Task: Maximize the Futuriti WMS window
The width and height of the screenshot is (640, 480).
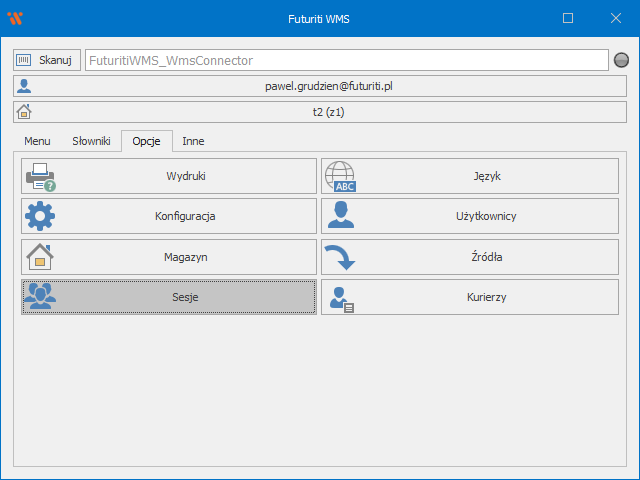Action: click(x=568, y=18)
